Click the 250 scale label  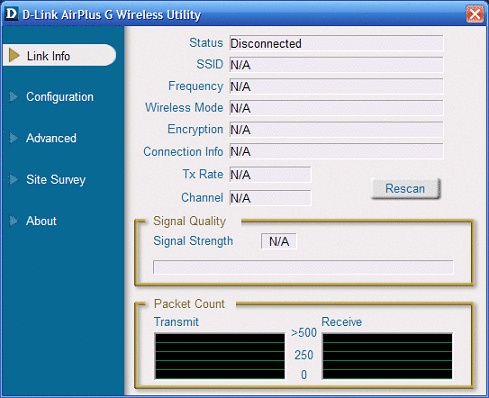click(x=304, y=355)
